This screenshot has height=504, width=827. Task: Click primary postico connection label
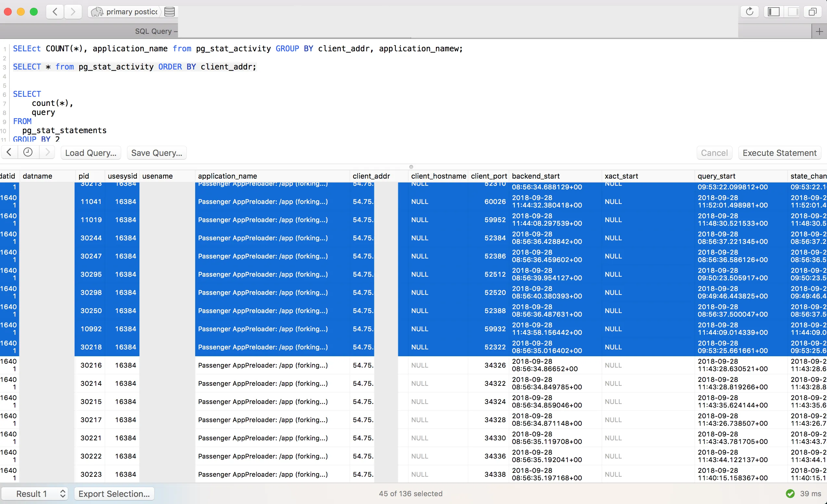tap(132, 12)
